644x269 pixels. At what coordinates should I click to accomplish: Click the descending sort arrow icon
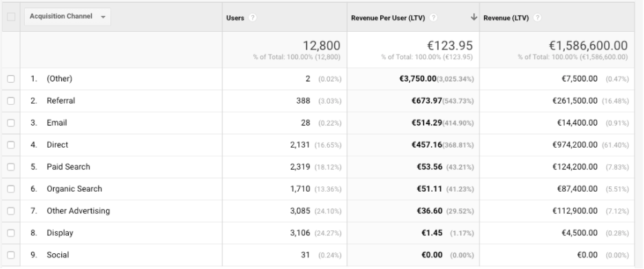coord(474,17)
